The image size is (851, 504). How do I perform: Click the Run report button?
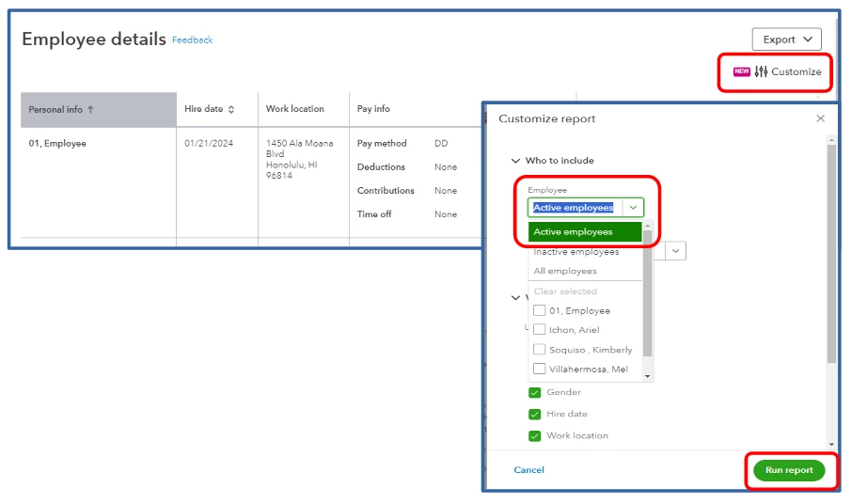(x=789, y=470)
